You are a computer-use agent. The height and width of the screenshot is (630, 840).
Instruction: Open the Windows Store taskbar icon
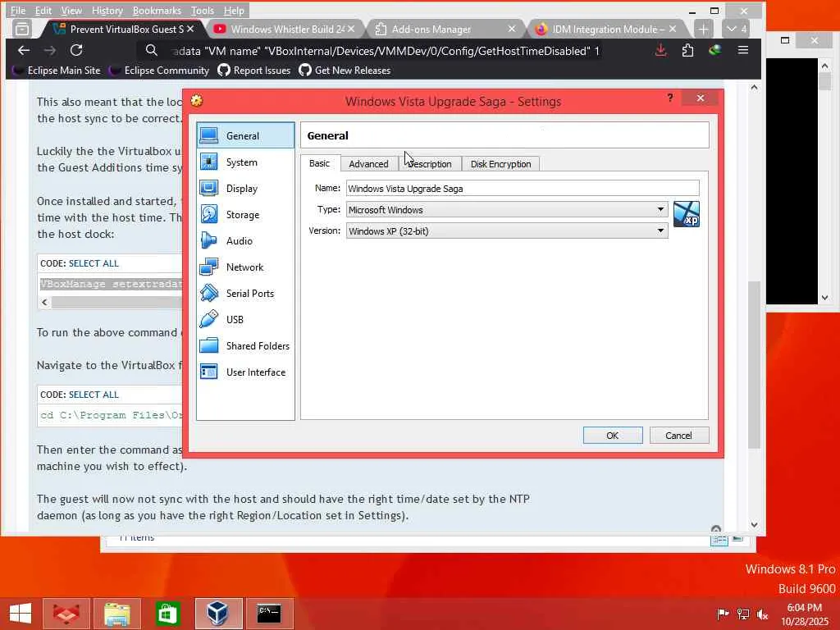tap(167, 614)
